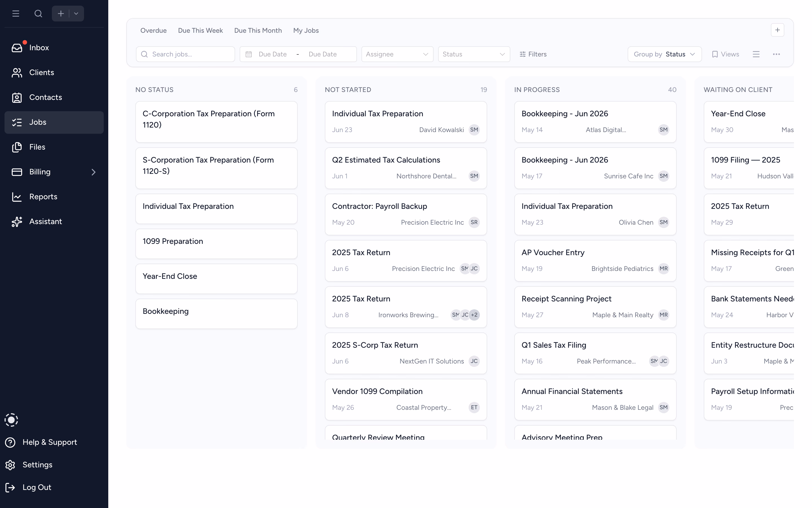Switch to Due This Week tab
812x508 pixels.
pos(200,30)
